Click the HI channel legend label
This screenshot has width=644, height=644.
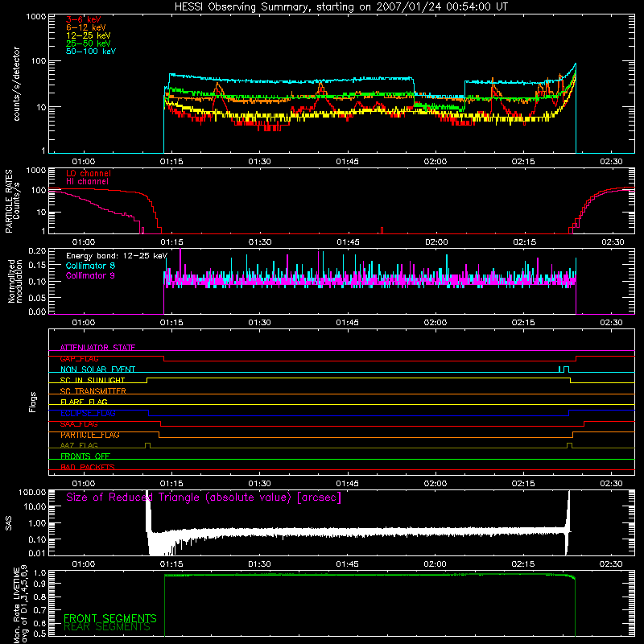click(87, 182)
